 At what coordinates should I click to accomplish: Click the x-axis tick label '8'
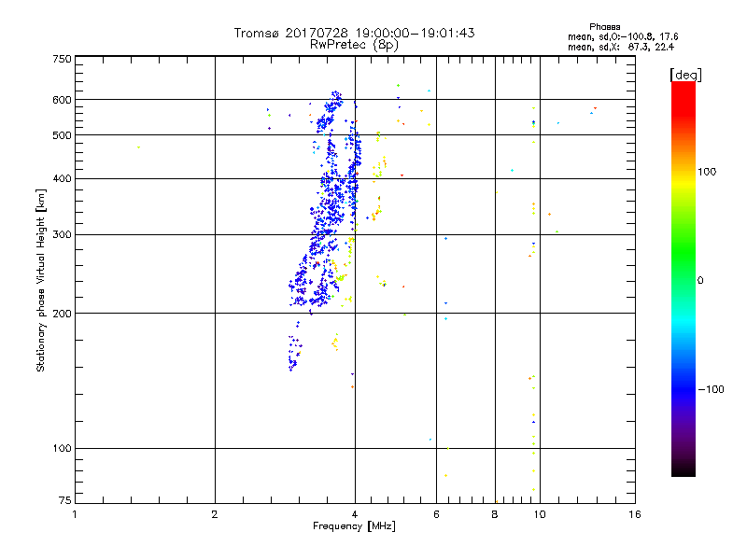click(x=495, y=514)
